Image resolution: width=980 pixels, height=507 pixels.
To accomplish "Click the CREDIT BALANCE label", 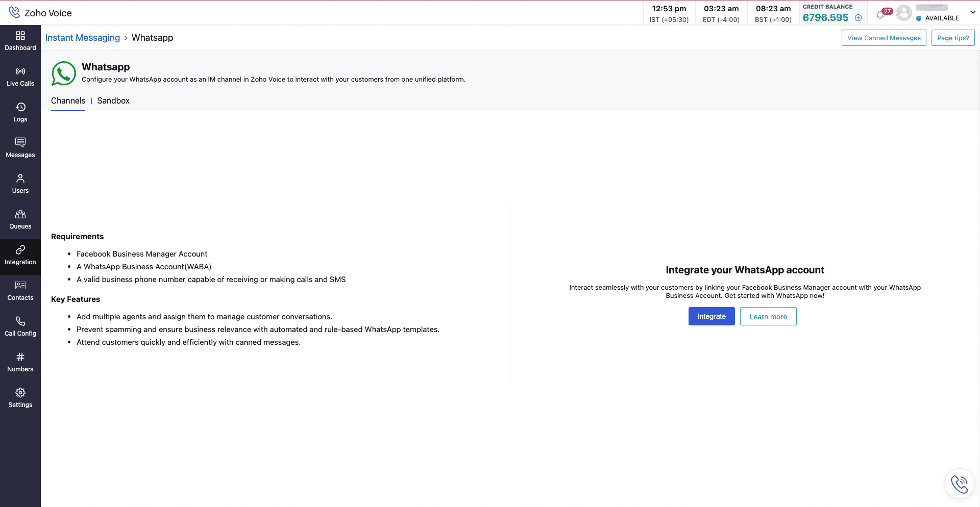I will 827,7.
